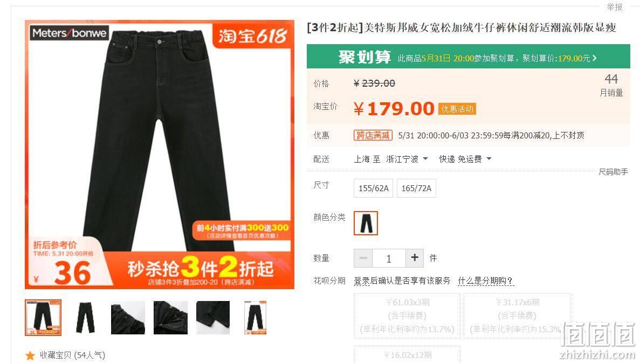Select the black jeans color swatch
Viewport: 640px width, 364px height.
pos(366,223)
